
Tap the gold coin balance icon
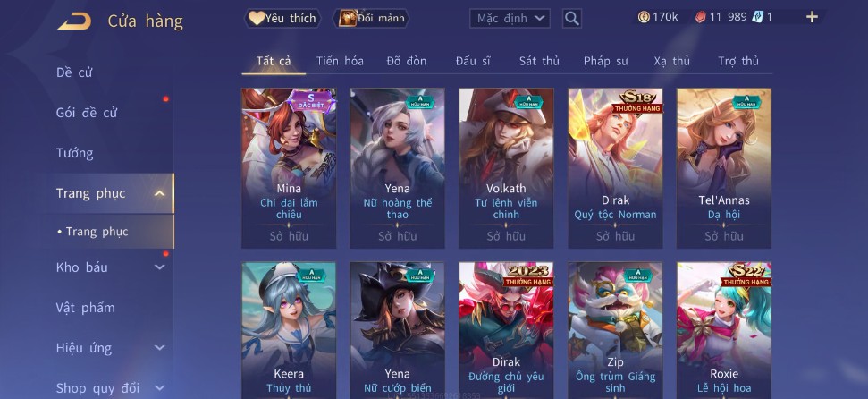644,17
